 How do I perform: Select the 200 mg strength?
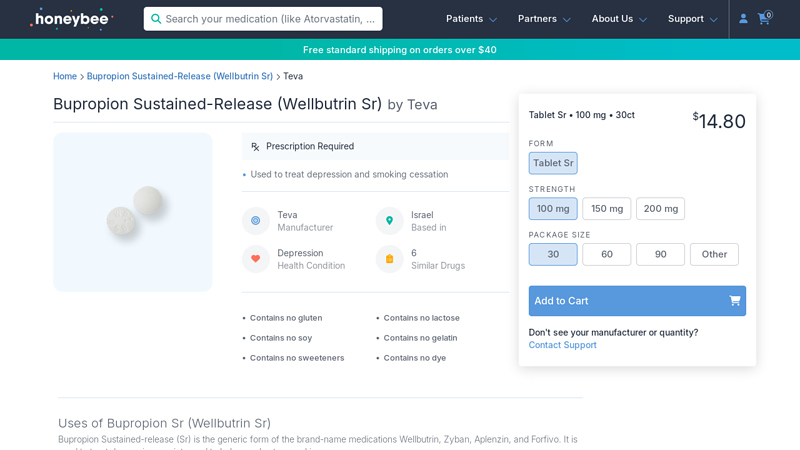coord(660,209)
